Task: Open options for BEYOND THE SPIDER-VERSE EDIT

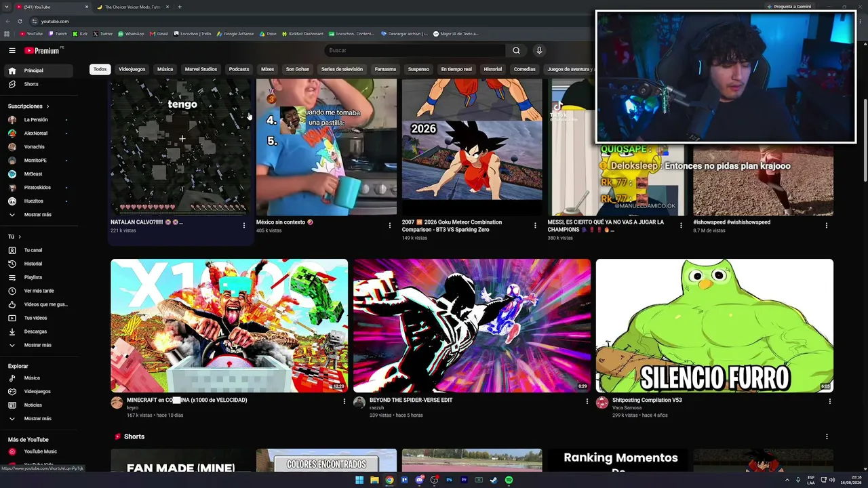Action: [x=587, y=401]
